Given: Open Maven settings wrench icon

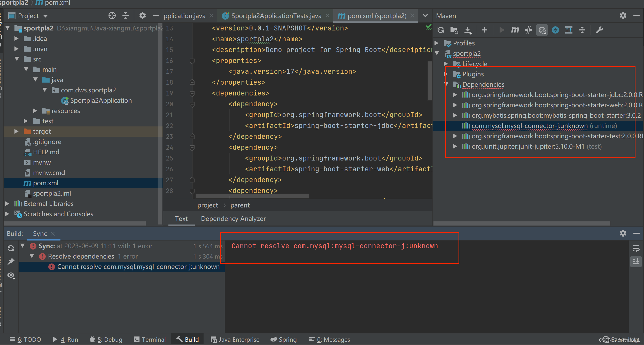Looking at the screenshot, I should (x=600, y=30).
